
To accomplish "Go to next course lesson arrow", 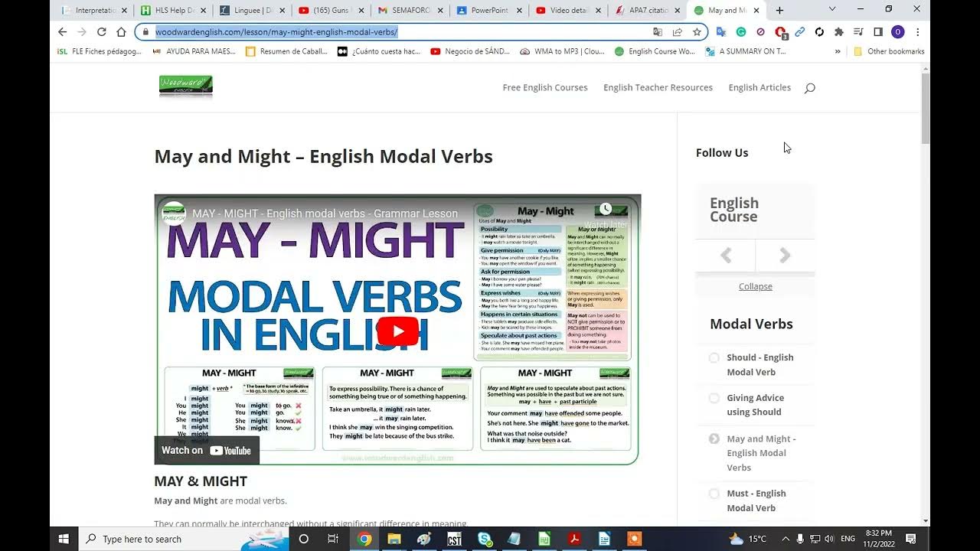I will tap(785, 256).
